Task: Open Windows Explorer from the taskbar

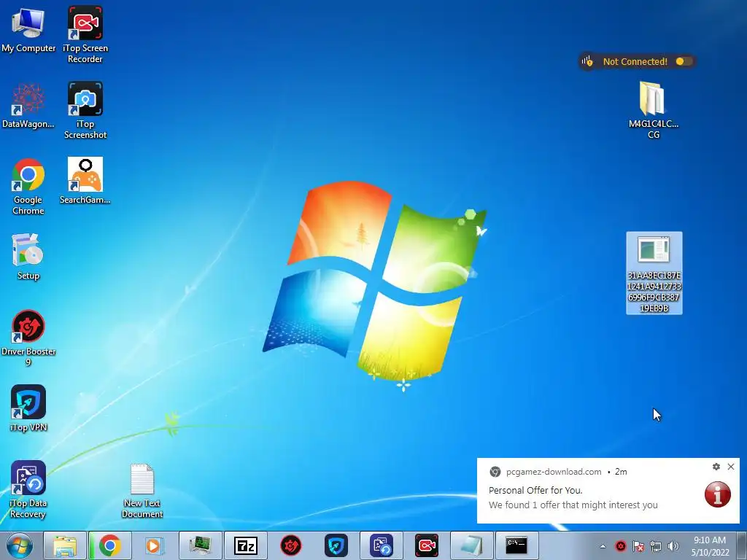Action: [65, 545]
